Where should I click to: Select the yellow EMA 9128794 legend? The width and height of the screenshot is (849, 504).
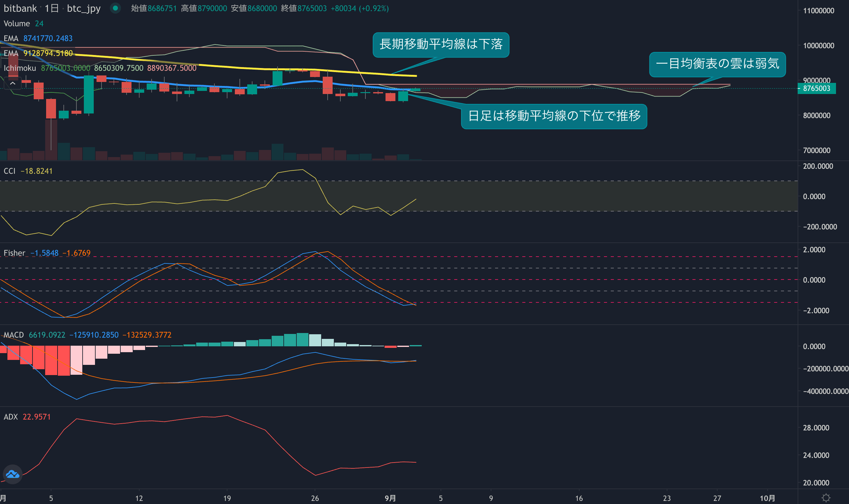click(11, 53)
